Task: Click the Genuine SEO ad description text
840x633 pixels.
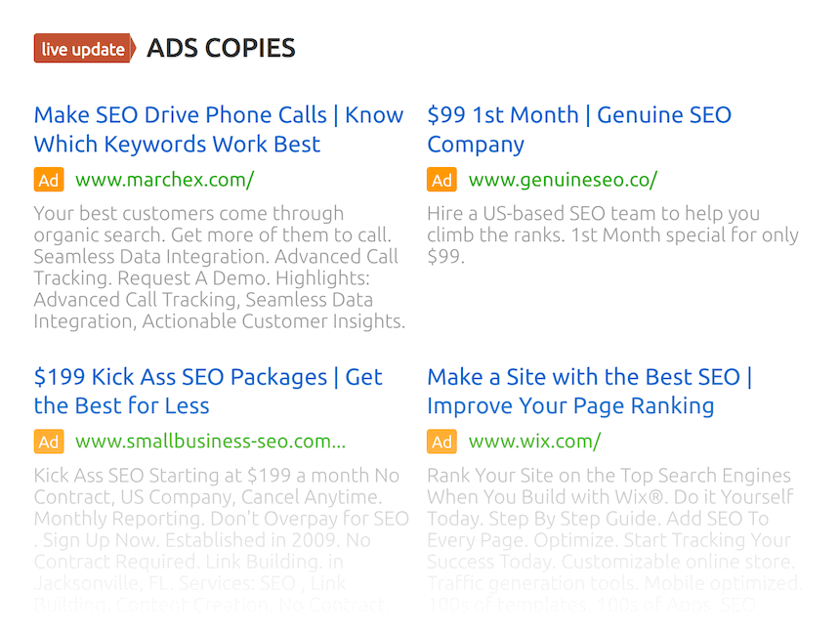Action: (x=612, y=234)
